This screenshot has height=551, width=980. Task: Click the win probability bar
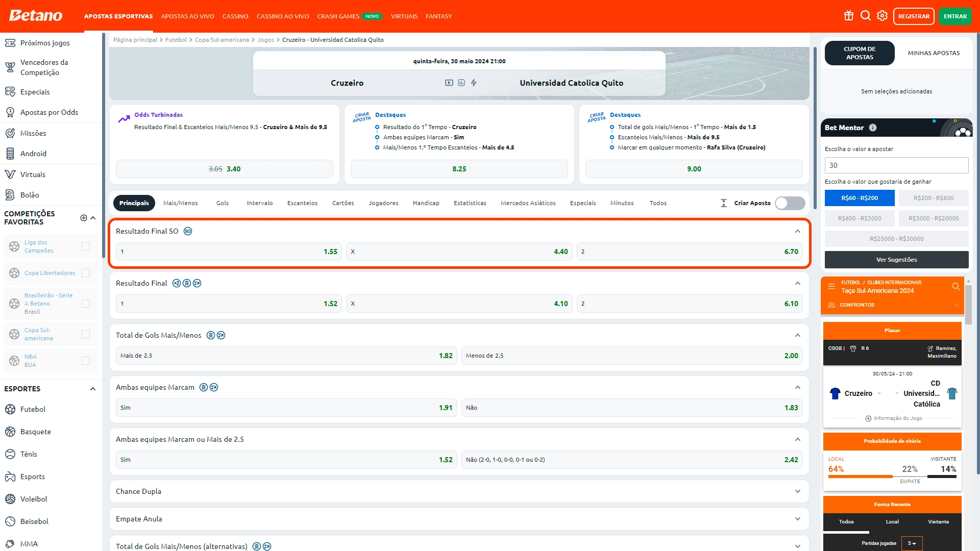(892, 477)
